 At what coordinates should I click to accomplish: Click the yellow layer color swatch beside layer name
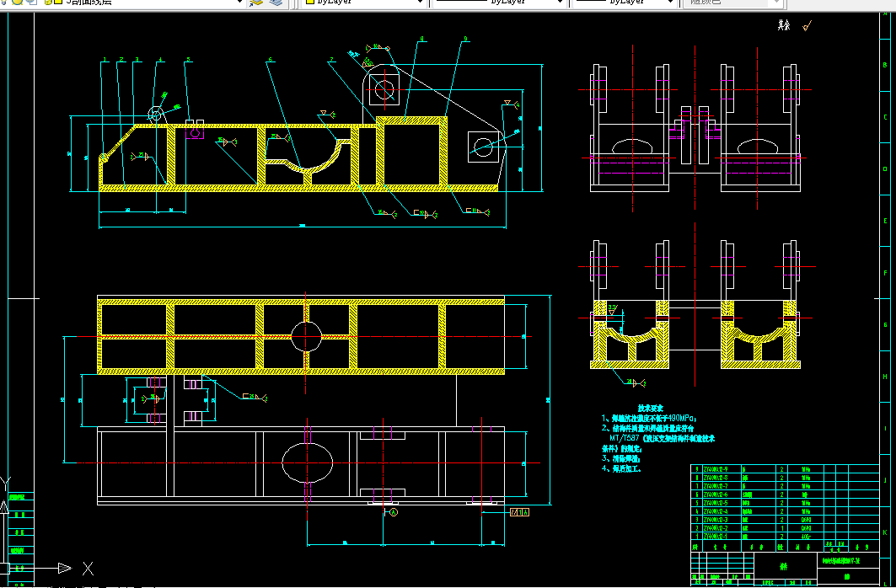click(x=57, y=2)
